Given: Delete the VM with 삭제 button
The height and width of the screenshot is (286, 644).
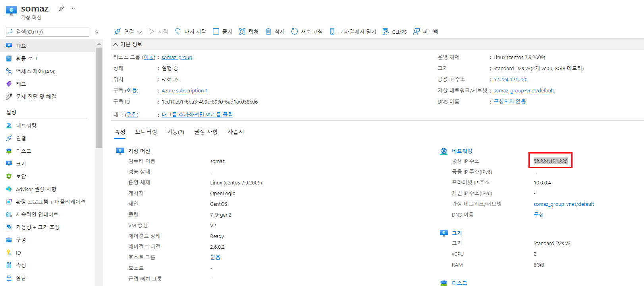Looking at the screenshot, I should [x=275, y=31].
